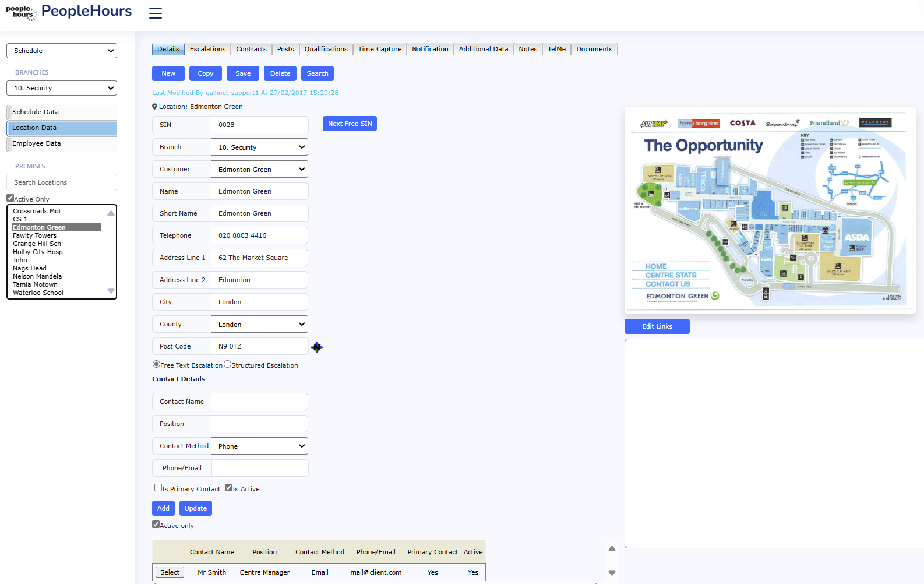
Task: Click the contacts table up arrow
Action: pos(612,548)
